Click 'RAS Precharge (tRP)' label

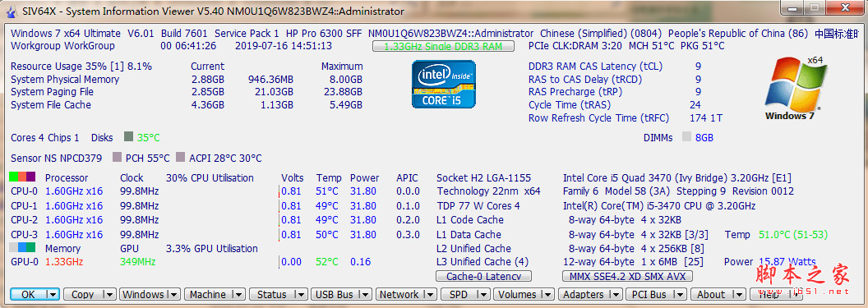point(575,92)
